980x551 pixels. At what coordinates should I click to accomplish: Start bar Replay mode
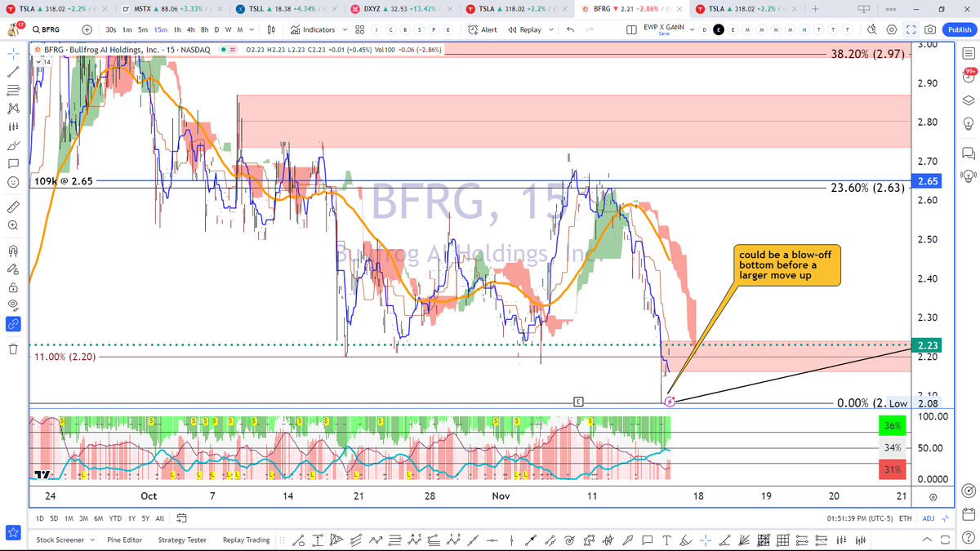(524, 29)
